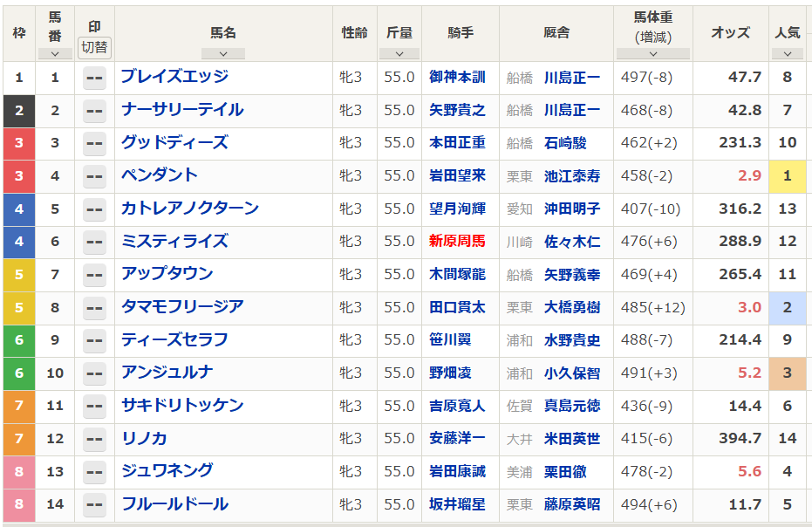Open trainer 米田英世 profile link
This screenshot has height=527, width=812.
pyautogui.click(x=572, y=439)
